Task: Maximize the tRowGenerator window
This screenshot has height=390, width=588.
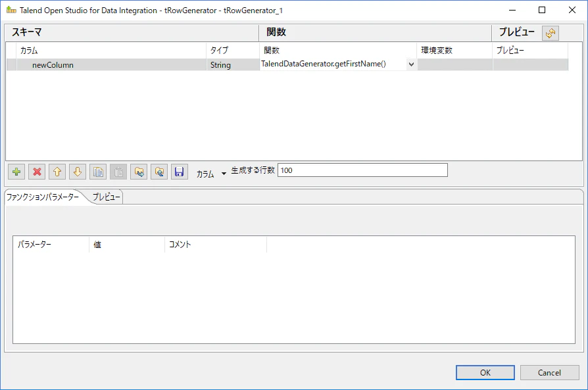Action: 542,10
